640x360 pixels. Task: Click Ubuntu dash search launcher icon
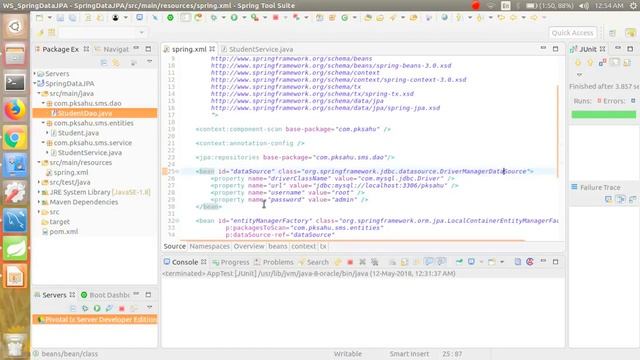15,27
